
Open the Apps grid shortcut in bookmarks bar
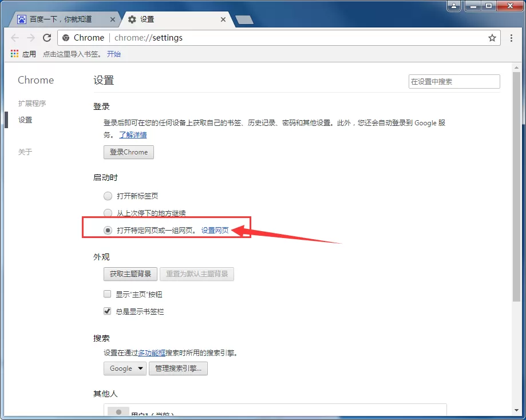(14, 54)
